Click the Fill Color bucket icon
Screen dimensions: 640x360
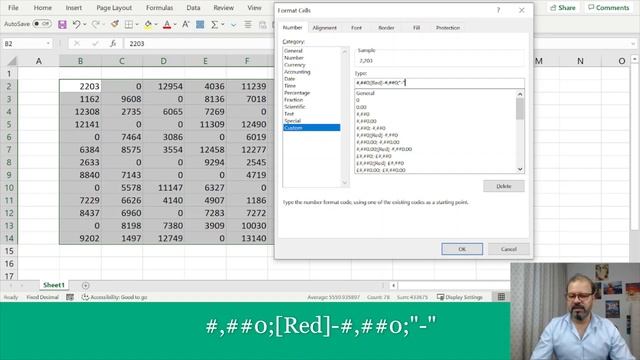[x=148, y=24]
